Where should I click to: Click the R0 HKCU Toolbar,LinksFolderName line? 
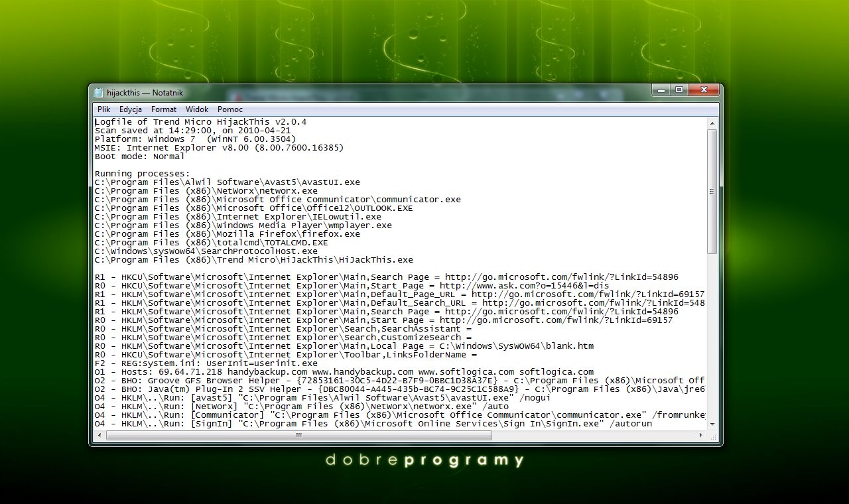[x=285, y=355]
